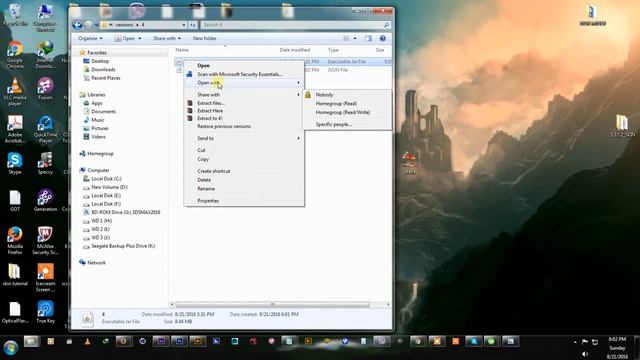Select Seagate Backup Plus Drive (K:)
640x360 pixels.
pos(123,246)
